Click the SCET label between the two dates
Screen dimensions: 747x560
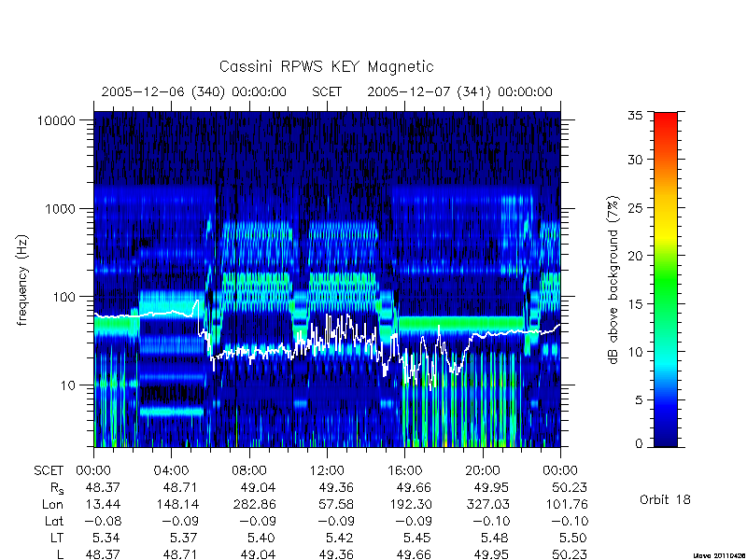point(327,91)
